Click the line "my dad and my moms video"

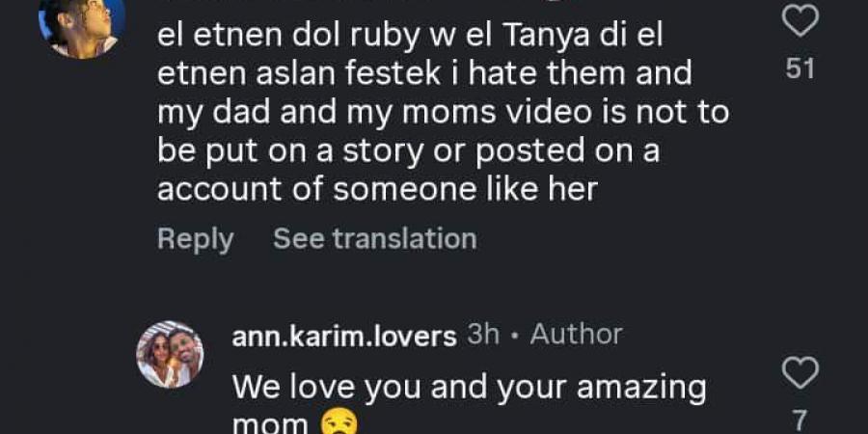tap(443, 113)
